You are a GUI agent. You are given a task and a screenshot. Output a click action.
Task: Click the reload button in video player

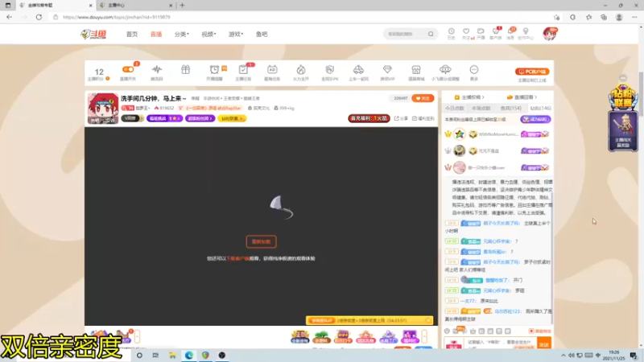coord(261,242)
